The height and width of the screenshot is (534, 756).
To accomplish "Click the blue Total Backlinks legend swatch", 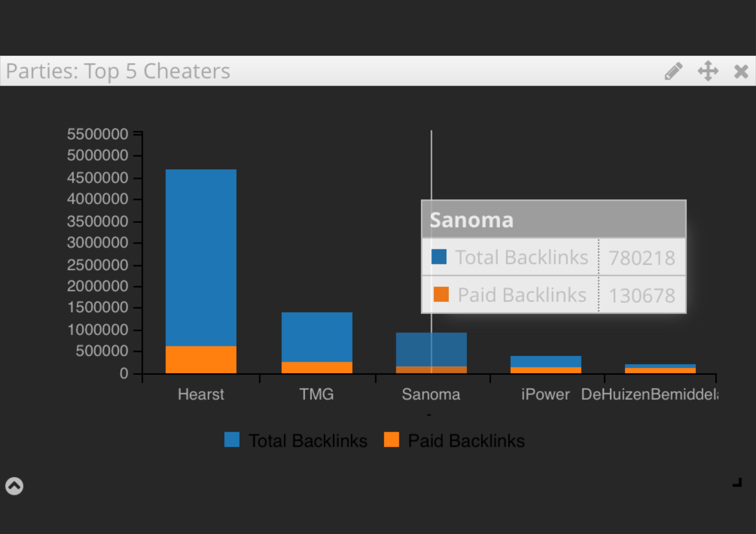I will (x=232, y=440).
